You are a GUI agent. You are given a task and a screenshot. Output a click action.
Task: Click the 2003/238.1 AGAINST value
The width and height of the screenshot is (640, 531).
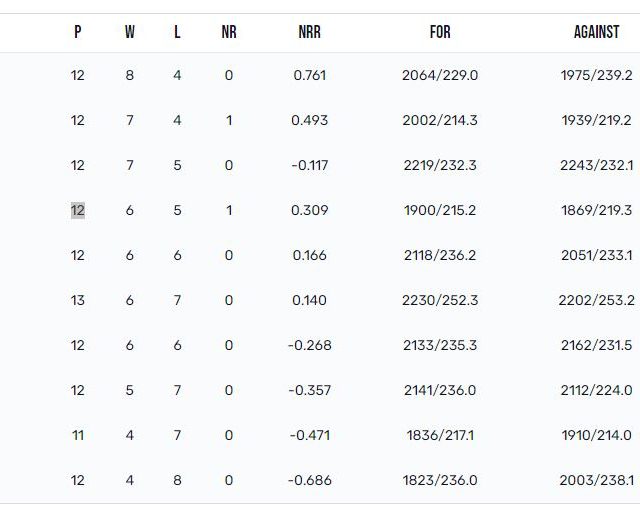coord(596,480)
